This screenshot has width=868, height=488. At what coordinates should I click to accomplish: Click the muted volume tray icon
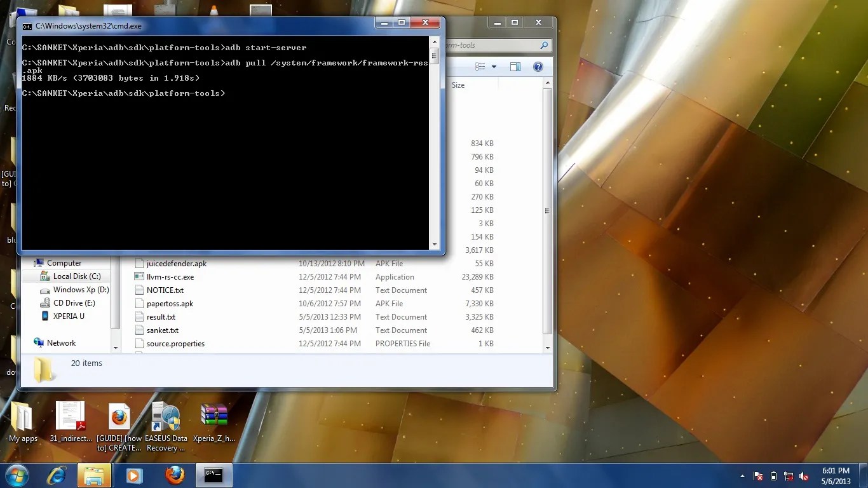pos(804,476)
